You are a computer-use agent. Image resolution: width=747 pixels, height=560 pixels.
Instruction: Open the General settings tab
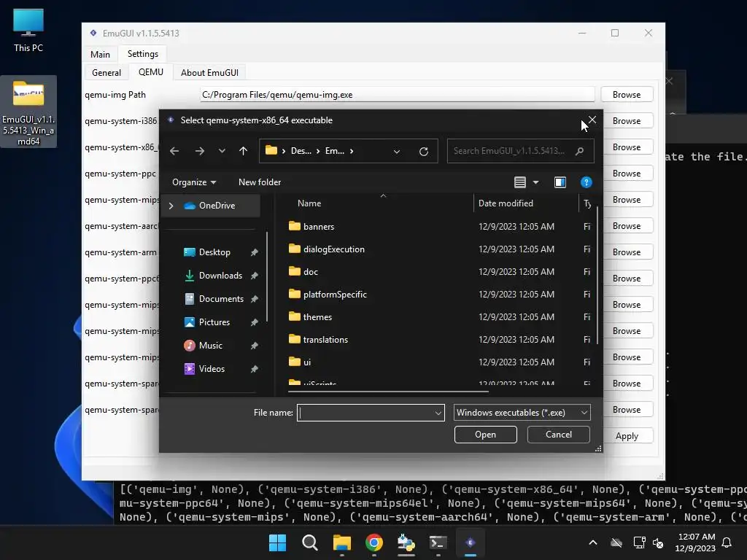click(107, 73)
